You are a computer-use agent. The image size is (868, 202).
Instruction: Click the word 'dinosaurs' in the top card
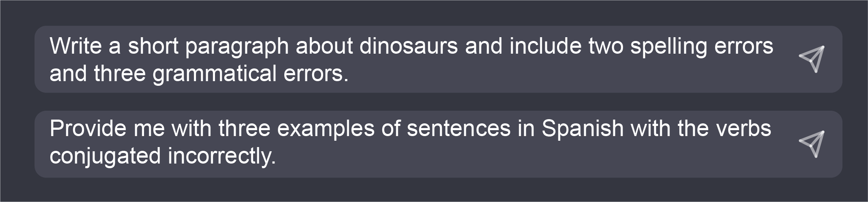[408, 46]
